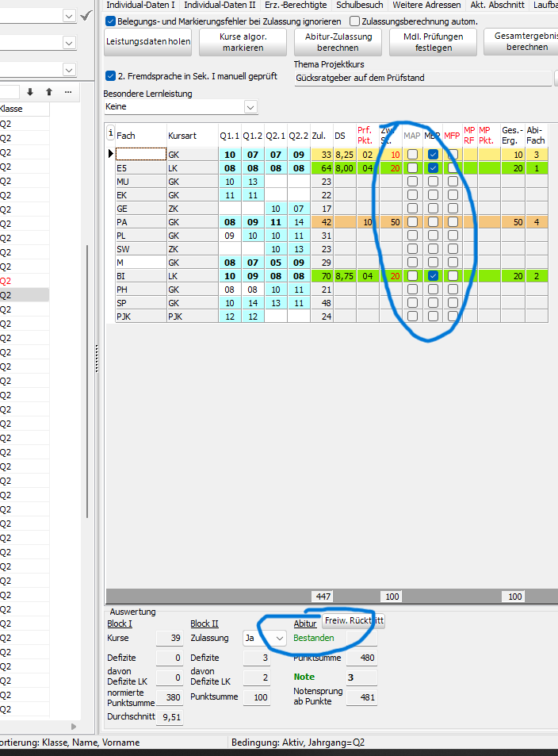Click the Thema Projektkurs input field
Viewport: 558px width, 756px height.
tap(422, 78)
